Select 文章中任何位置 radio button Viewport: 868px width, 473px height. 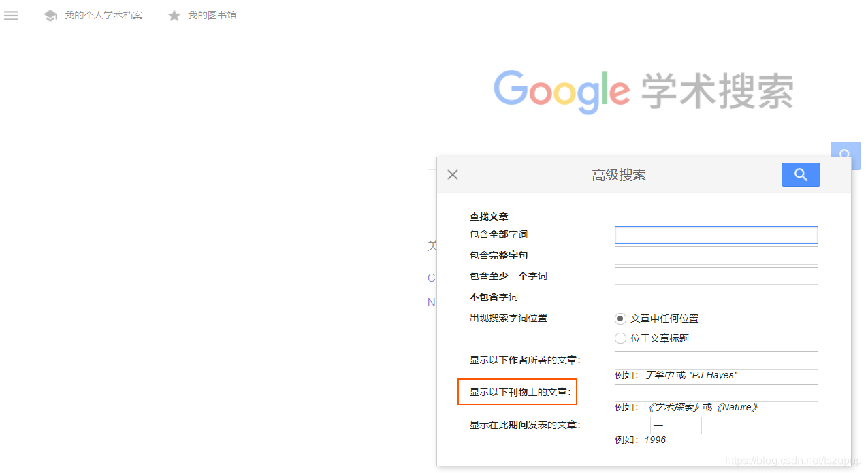[620, 319]
